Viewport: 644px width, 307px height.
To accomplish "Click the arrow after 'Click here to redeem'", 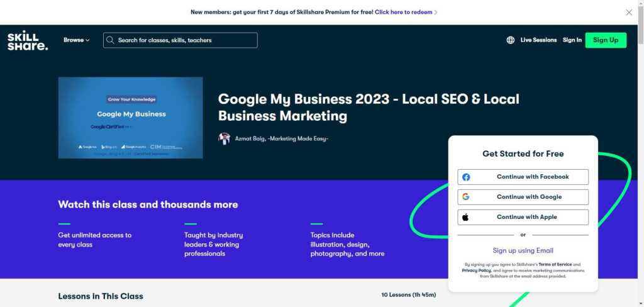I will [x=436, y=12].
